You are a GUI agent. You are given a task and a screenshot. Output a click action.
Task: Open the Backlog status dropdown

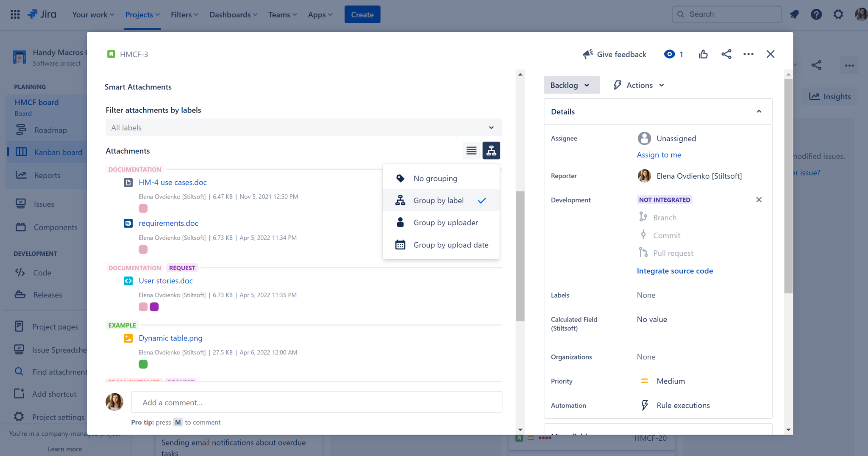(571, 85)
